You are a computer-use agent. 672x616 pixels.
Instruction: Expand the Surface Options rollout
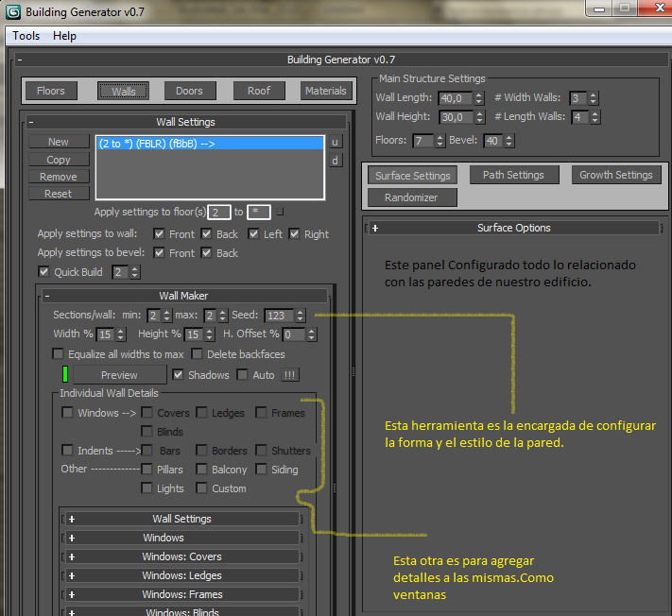[375, 228]
